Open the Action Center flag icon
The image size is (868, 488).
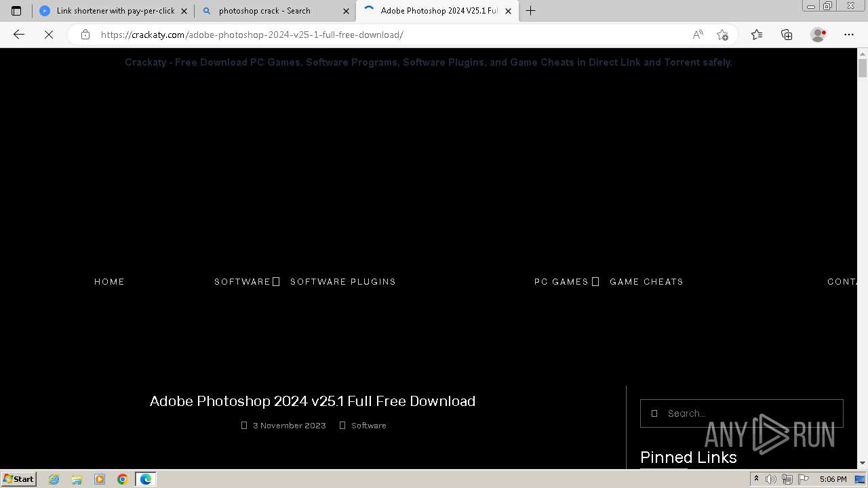pos(802,479)
